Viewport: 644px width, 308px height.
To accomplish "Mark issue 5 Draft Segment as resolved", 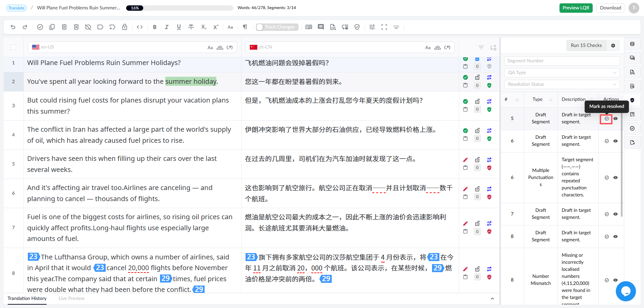I will (606, 119).
